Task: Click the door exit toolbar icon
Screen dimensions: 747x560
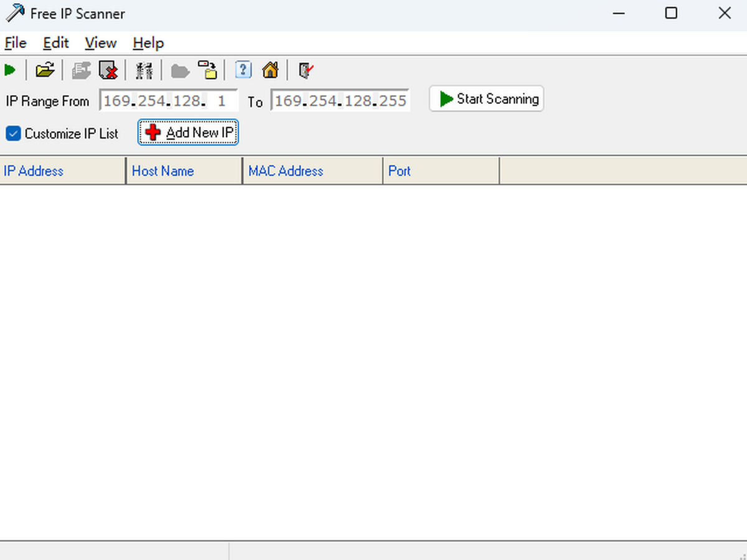Action: point(306,70)
